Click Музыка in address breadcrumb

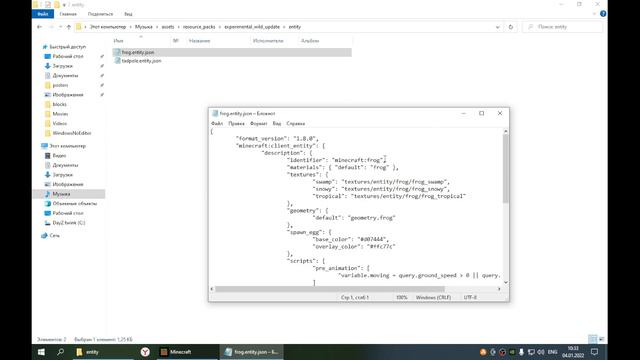pos(144,27)
